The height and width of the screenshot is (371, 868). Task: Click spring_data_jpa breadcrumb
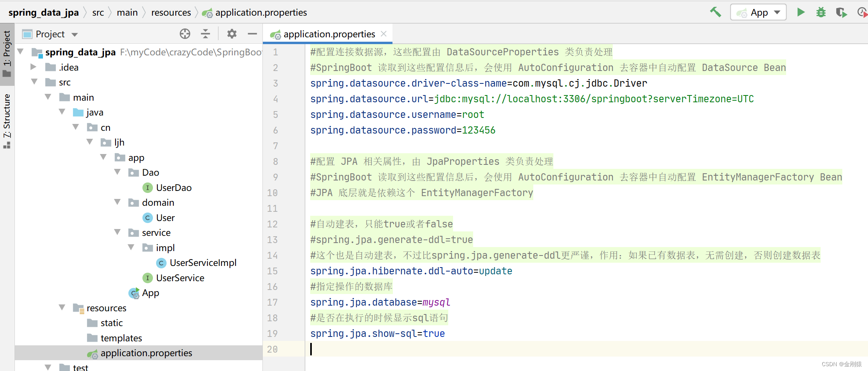coord(43,12)
